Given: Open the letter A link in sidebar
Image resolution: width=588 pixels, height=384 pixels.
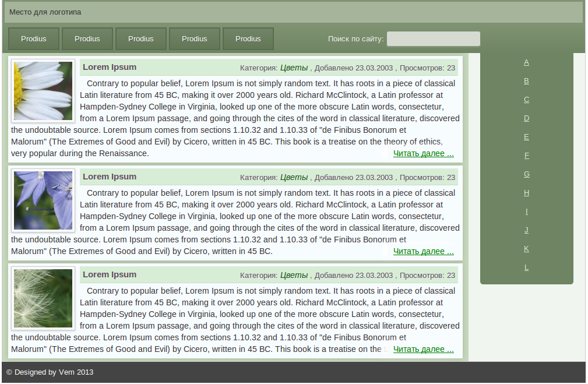Looking at the screenshot, I should click(x=526, y=62).
